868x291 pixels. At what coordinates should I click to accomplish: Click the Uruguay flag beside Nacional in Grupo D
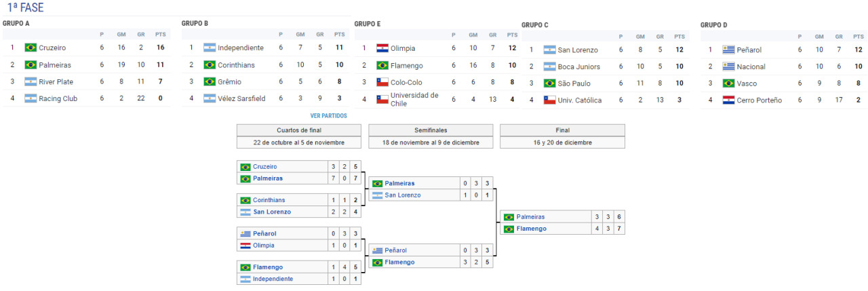point(729,66)
